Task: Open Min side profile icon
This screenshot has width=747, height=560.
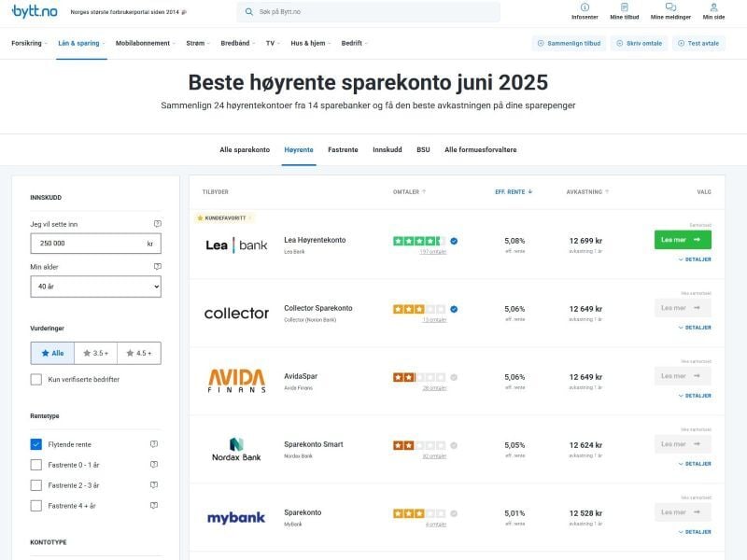Action: pos(713,7)
